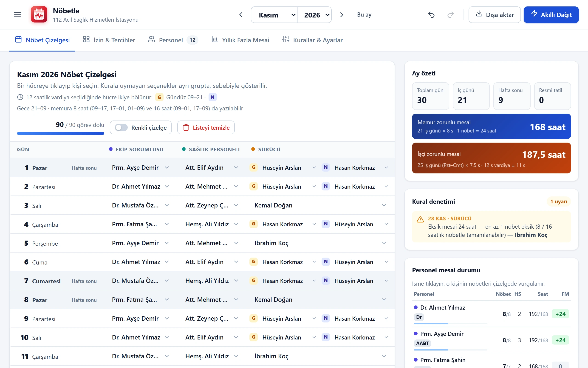Switch to Yıllık Fazla Mesai tab
Screen dimensions: 588x368
[x=240, y=40]
